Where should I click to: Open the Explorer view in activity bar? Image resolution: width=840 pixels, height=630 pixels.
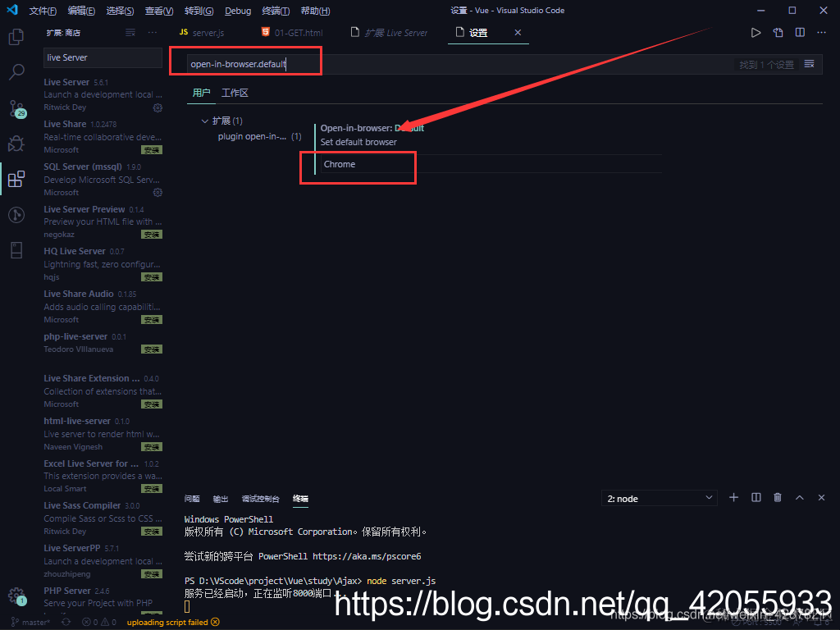(16, 37)
